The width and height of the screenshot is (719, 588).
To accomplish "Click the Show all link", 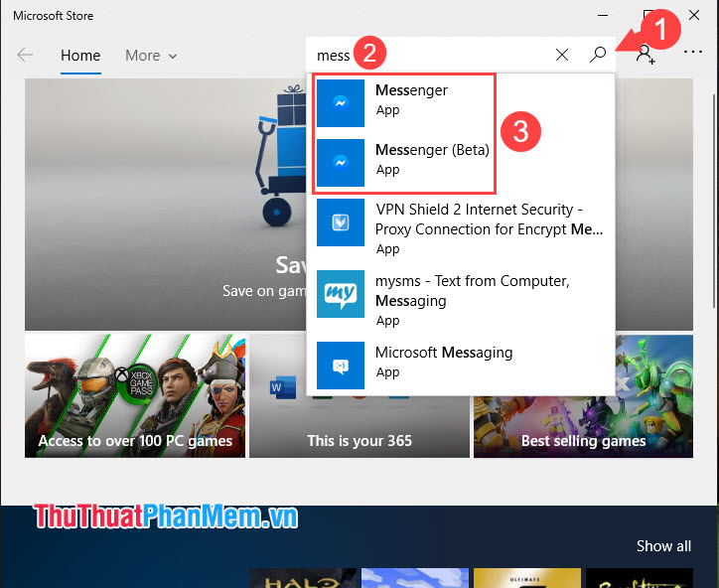I will point(663,546).
